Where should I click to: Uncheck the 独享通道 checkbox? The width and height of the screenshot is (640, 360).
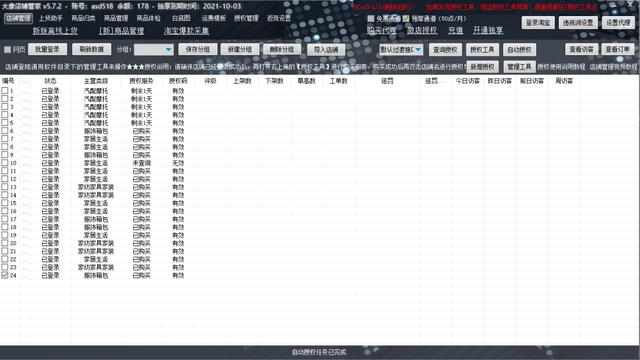[406, 19]
